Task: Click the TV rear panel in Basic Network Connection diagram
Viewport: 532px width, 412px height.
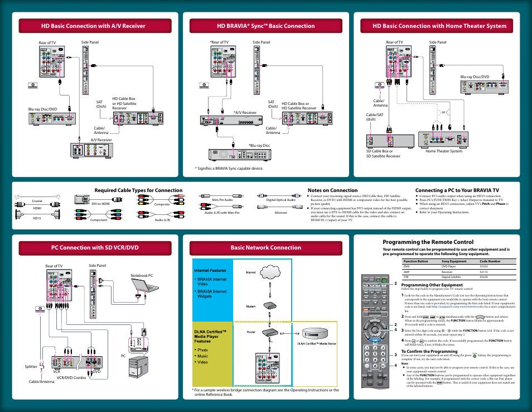Action: coord(267,368)
